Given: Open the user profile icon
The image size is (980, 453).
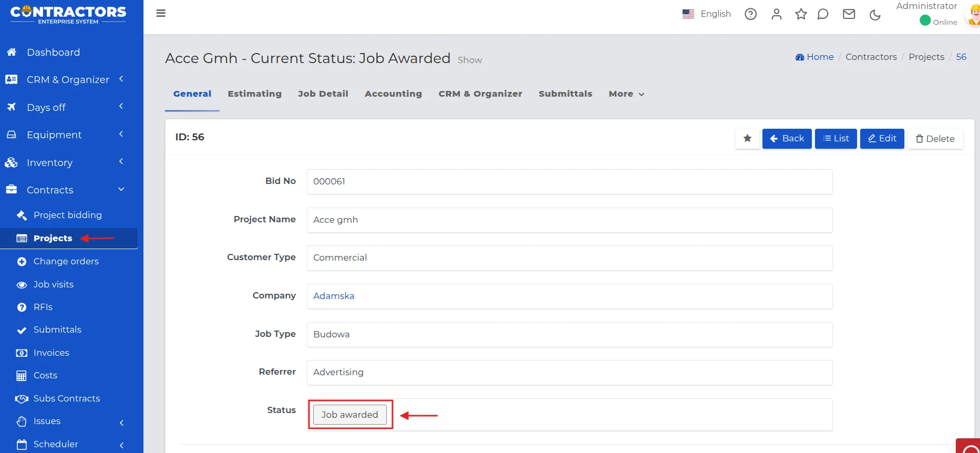Looking at the screenshot, I should (776, 14).
